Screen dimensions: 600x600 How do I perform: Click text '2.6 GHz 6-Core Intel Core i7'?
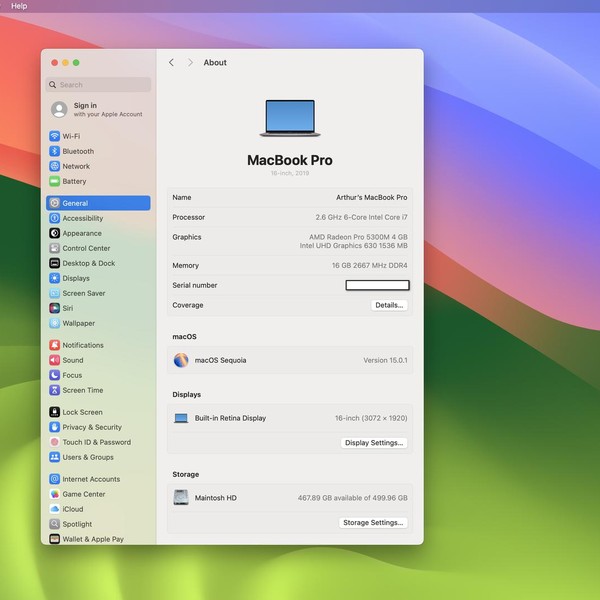click(x=361, y=217)
